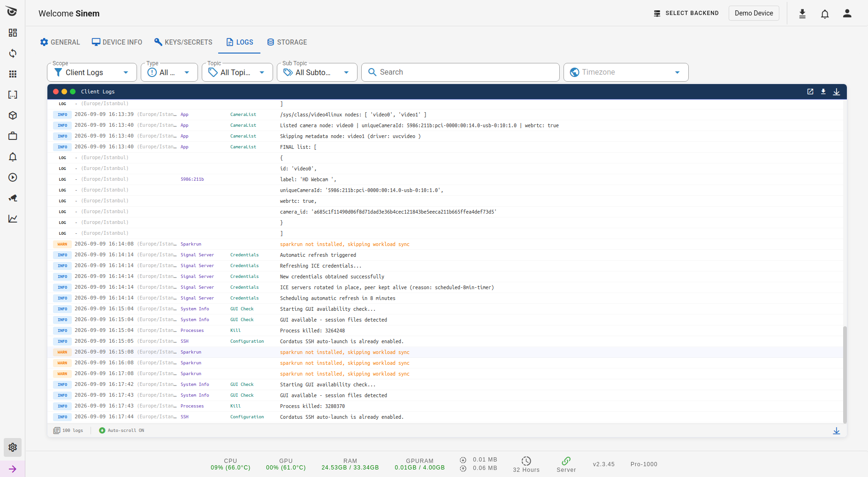The height and width of the screenshot is (477, 868).
Task: Switch to the DEVICE INFO tab
Action: [x=117, y=42]
